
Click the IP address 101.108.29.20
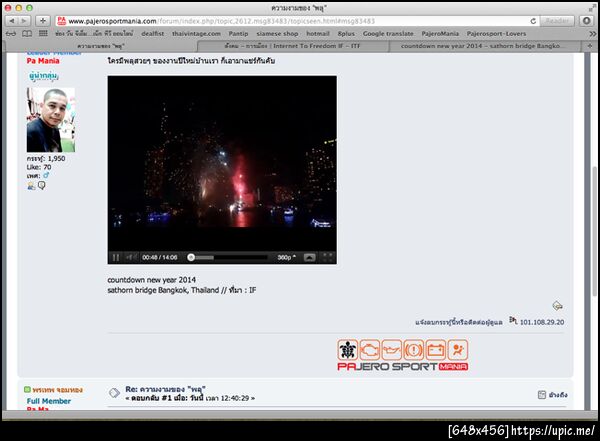(542, 322)
